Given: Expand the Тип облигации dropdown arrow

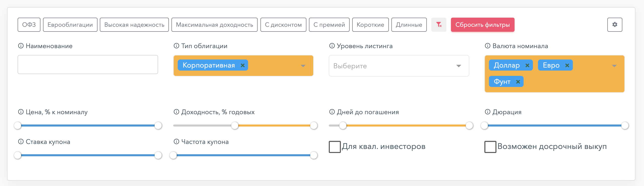Looking at the screenshot, I should pyautogui.click(x=303, y=66).
